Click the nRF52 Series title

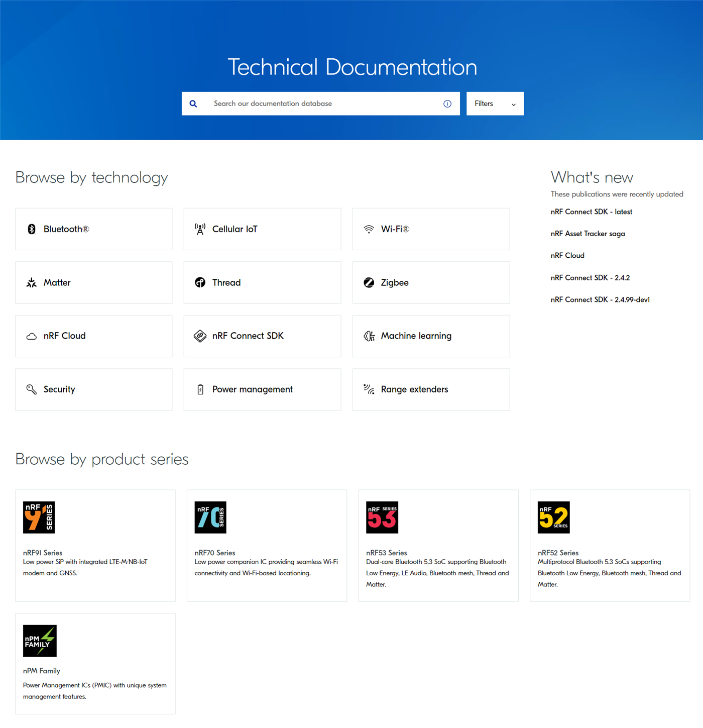tap(558, 553)
